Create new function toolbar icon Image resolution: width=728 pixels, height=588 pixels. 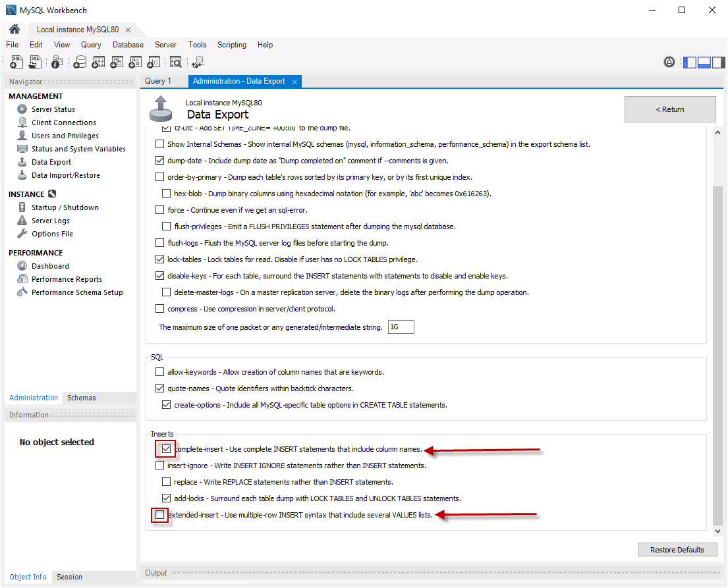(x=154, y=62)
